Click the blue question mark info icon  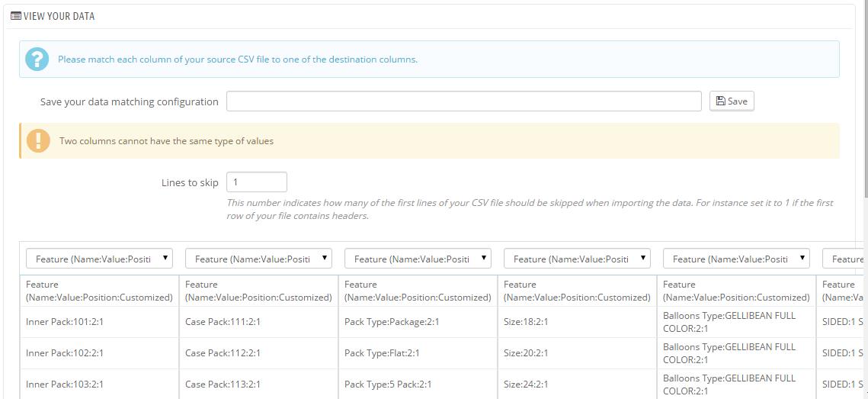coord(37,59)
